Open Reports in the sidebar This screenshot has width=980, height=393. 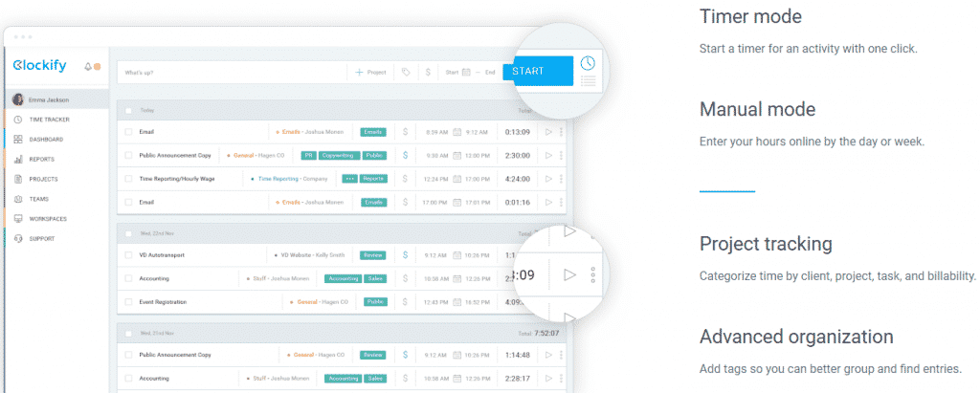pyautogui.click(x=41, y=160)
